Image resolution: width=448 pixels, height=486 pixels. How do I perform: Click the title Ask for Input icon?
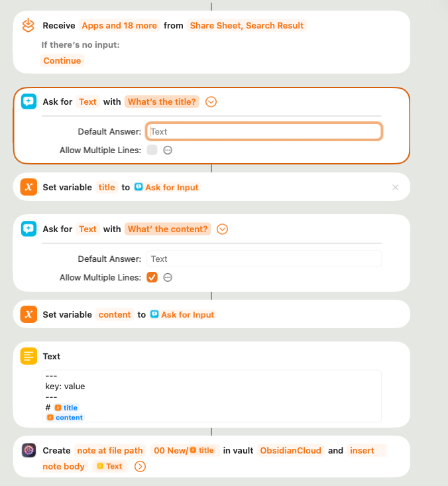28,101
